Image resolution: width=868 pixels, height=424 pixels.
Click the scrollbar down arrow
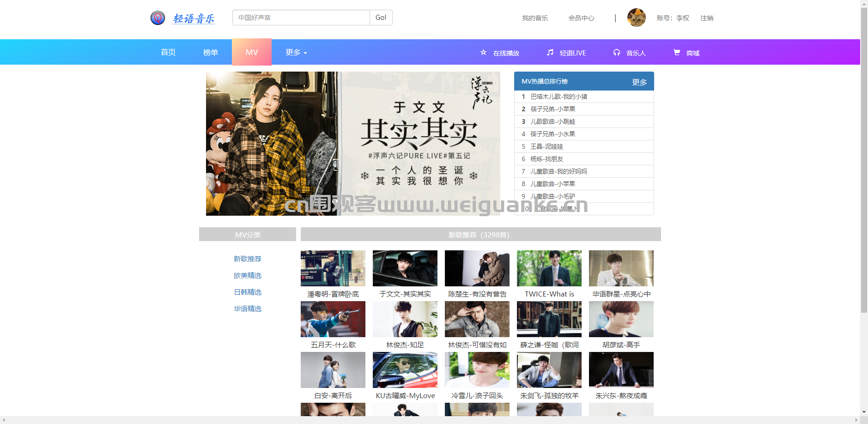pos(864,412)
